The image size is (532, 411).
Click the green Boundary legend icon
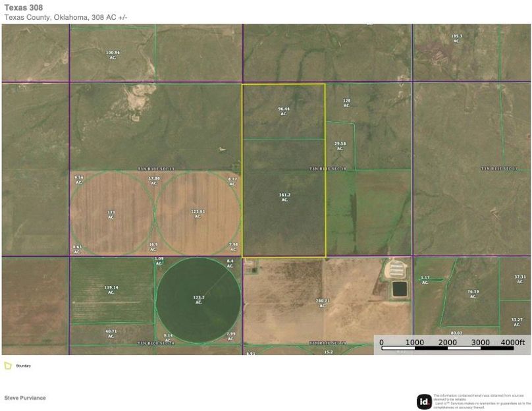7,366
